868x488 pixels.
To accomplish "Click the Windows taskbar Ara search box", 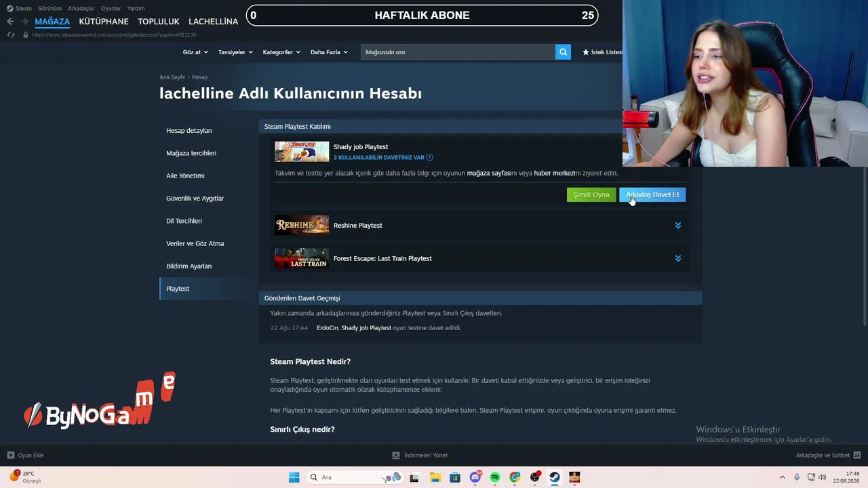I will pos(355,477).
